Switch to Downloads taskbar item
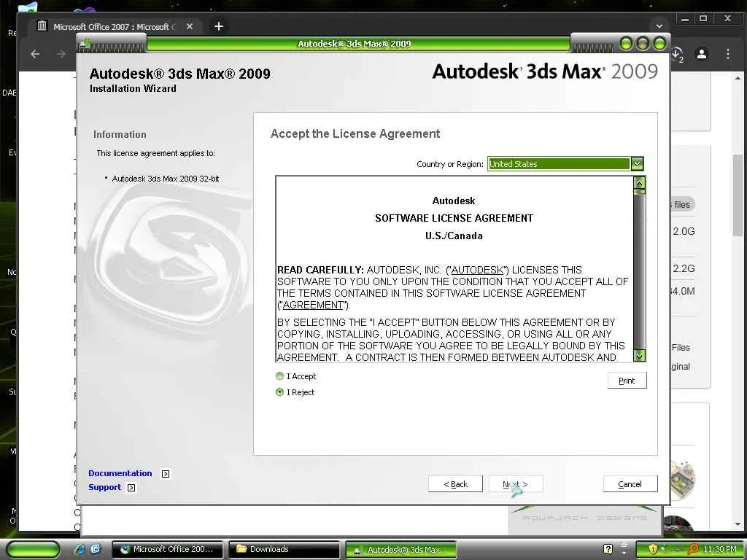The height and width of the screenshot is (560, 747). tap(284, 549)
